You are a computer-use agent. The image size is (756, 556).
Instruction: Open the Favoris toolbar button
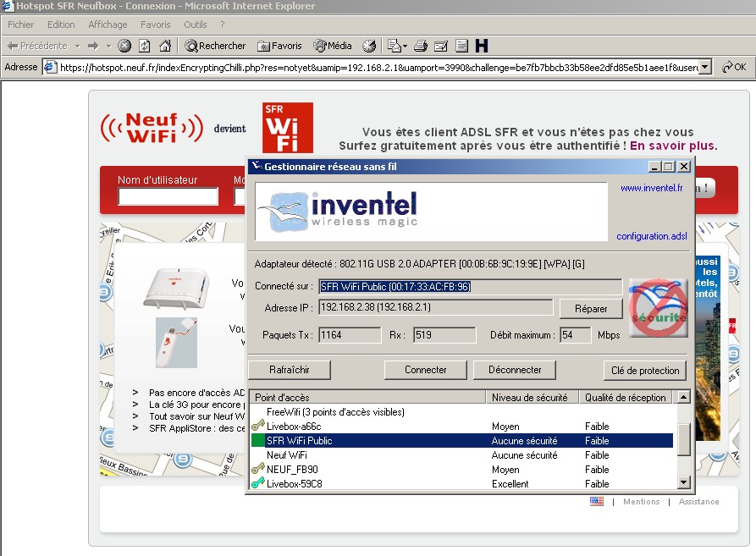click(279, 46)
